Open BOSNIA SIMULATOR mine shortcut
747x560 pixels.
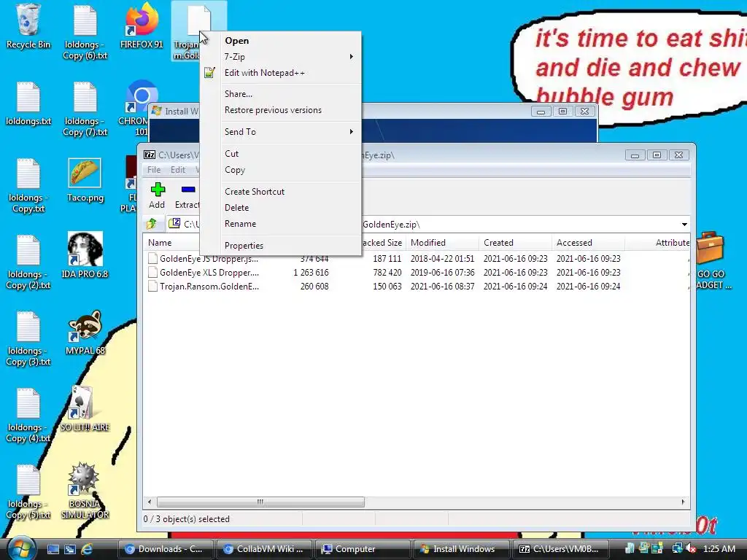[x=85, y=491]
